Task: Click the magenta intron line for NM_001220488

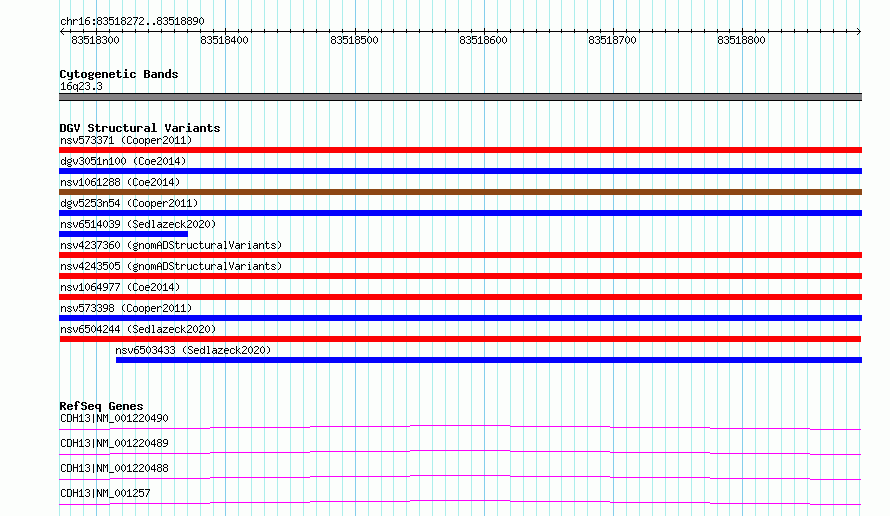Action: [x=460, y=477]
